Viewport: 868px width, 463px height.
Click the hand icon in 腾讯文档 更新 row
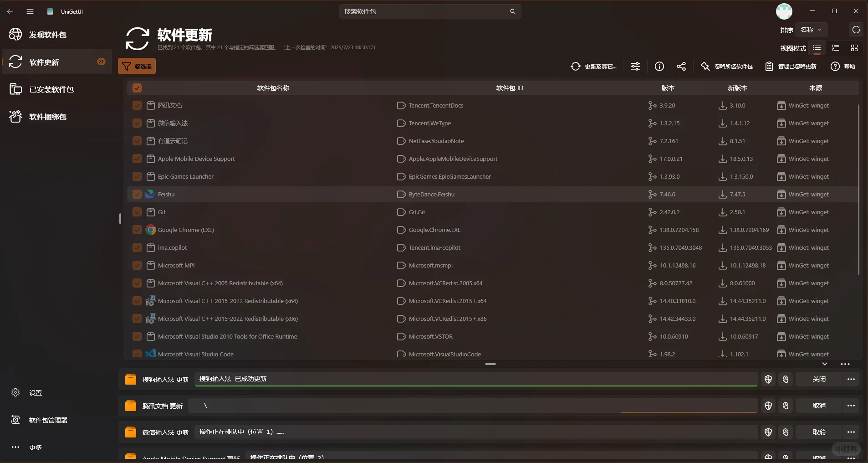point(786,406)
